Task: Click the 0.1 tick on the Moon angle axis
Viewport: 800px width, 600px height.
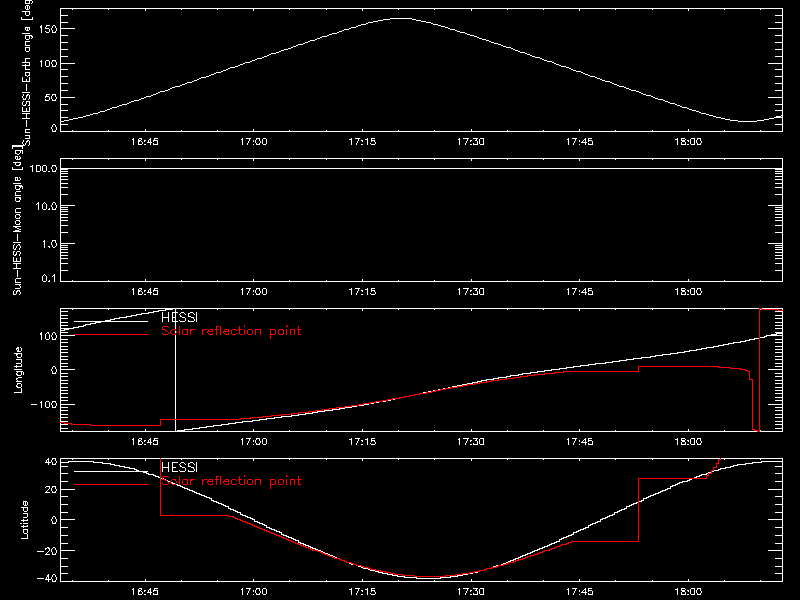Action: (50, 279)
